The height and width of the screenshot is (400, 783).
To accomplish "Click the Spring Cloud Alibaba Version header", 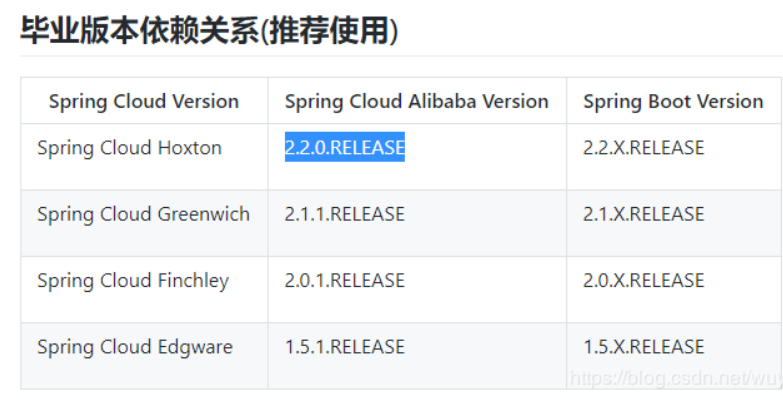I will point(417,101).
